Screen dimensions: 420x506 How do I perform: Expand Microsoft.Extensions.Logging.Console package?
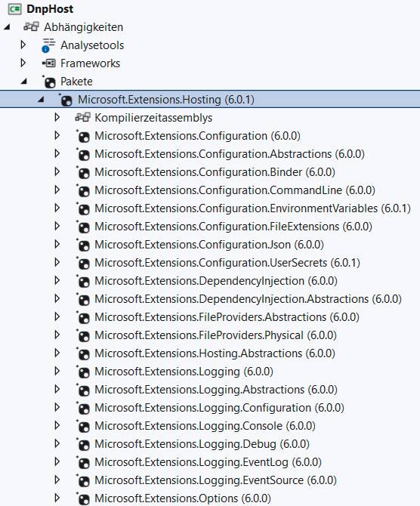coord(57,425)
